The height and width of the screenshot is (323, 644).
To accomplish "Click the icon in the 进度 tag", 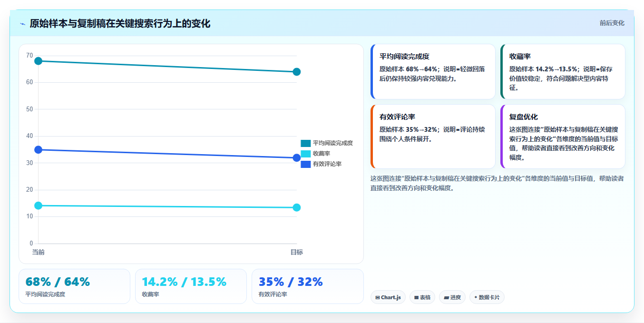I will pos(446,298).
